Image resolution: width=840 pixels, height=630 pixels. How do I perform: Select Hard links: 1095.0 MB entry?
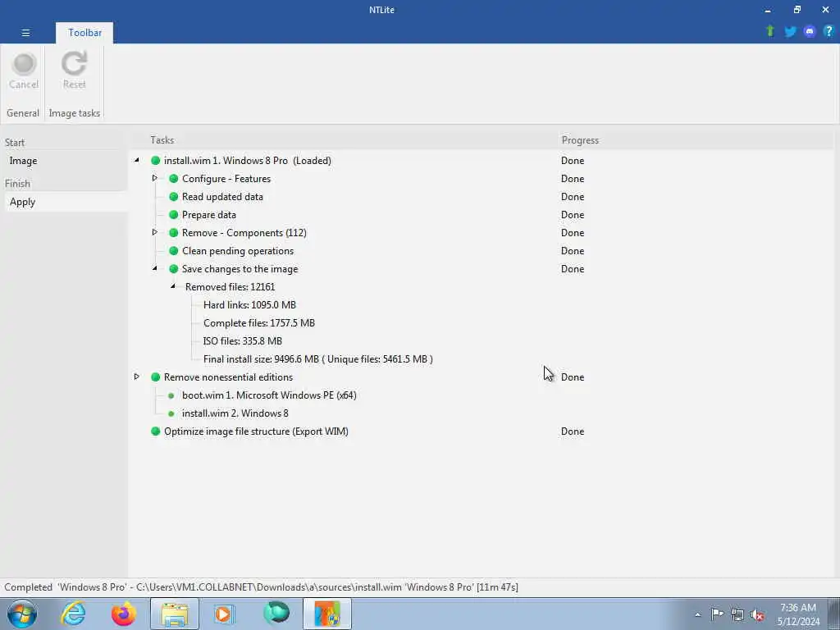click(x=249, y=305)
